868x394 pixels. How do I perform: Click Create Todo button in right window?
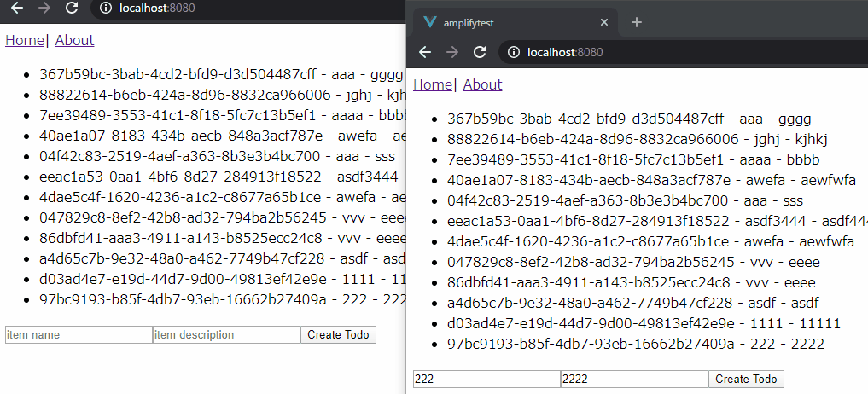(x=746, y=379)
